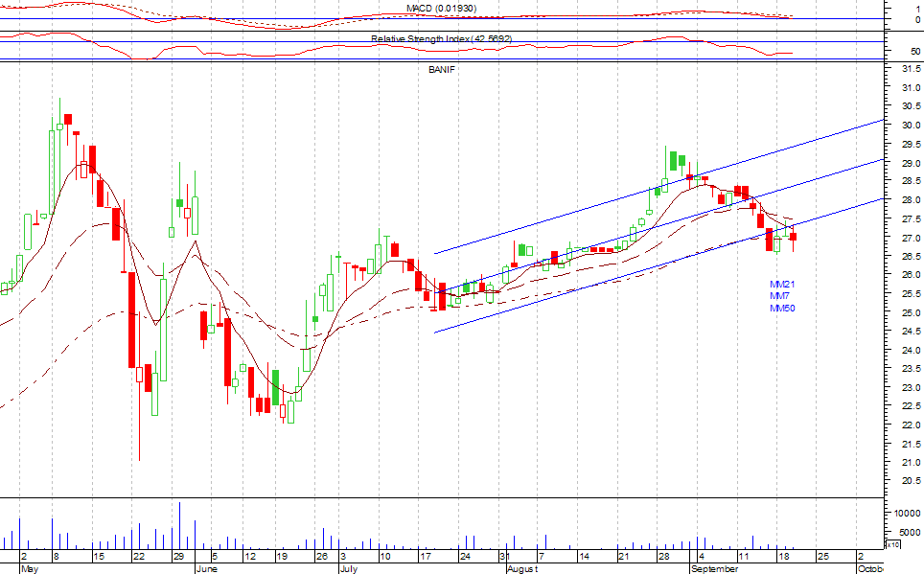
Task: Click the date label 31 on time axis
Action: pyautogui.click(x=504, y=557)
